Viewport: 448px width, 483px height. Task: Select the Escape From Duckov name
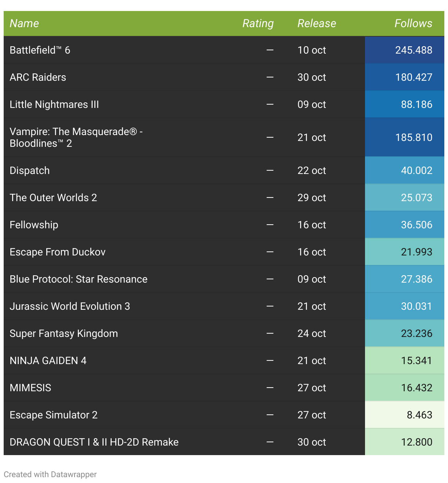click(x=58, y=252)
